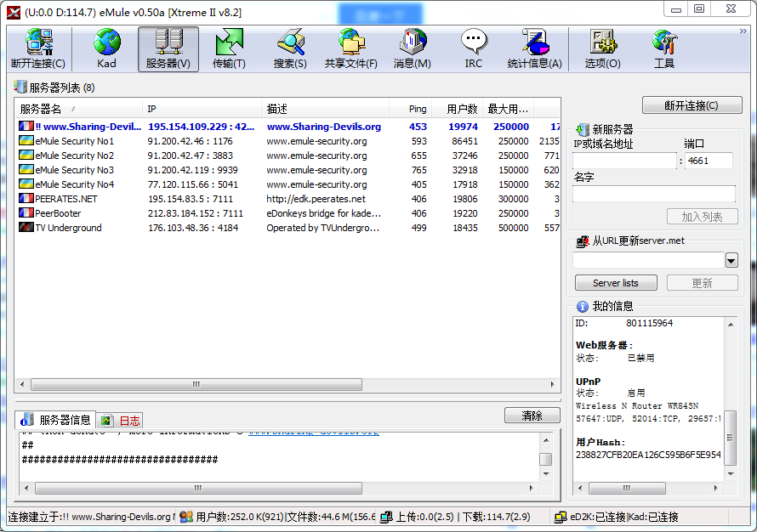This screenshot has width=757, height=532.
Task: Sort by IP column header
Action: pos(202,109)
